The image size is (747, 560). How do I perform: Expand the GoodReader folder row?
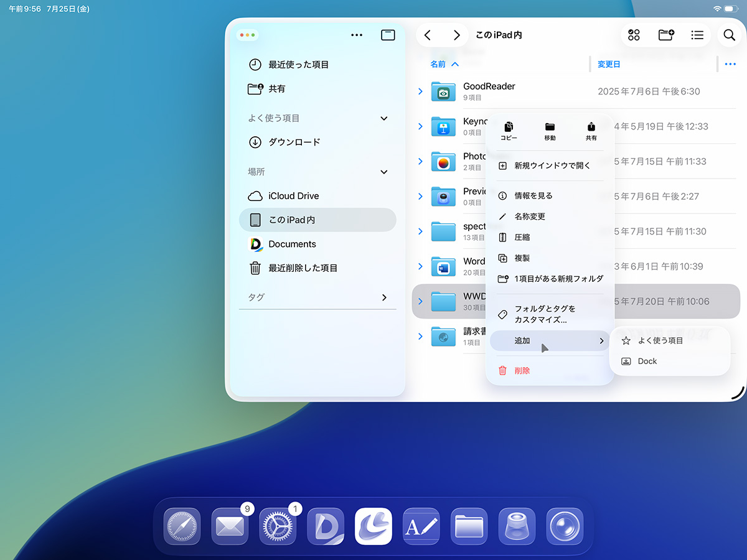click(x=420, y=91)
